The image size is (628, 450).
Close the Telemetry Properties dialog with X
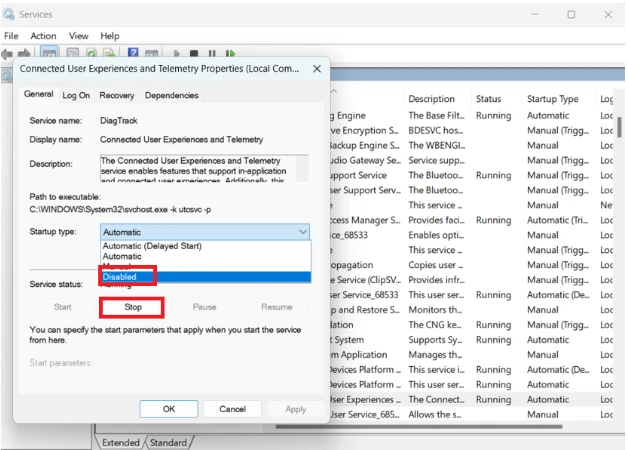317,69
